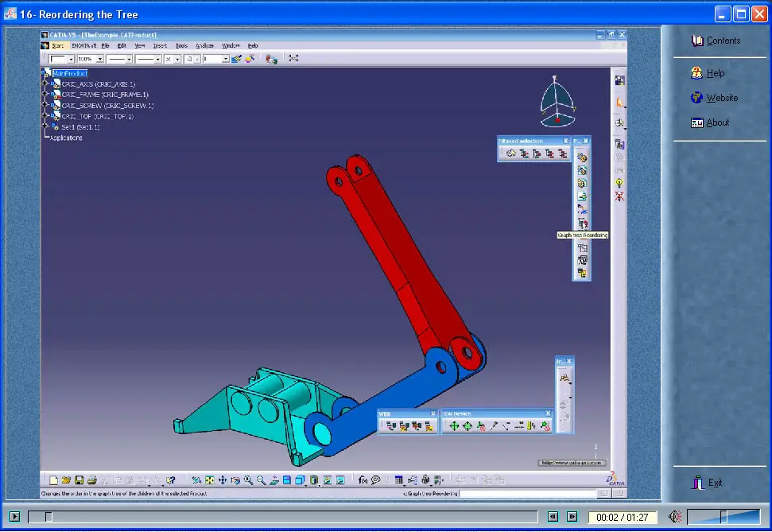Click the Save disk icon in bottom toolbar
The width and height of the screenshot is (772, 532).
click(79, 480)
